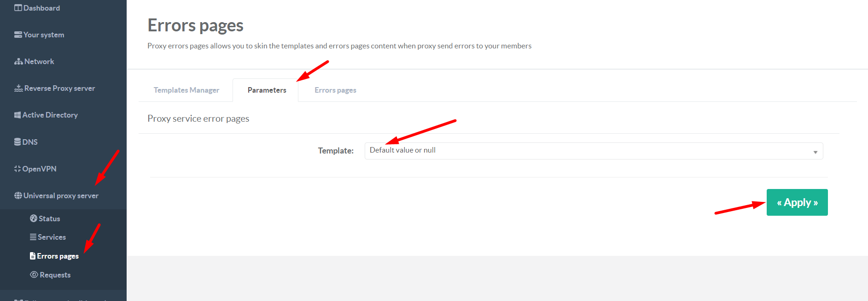Switch to the Errors pages tab
868x301 pixels.
click(x=335, y=90)
